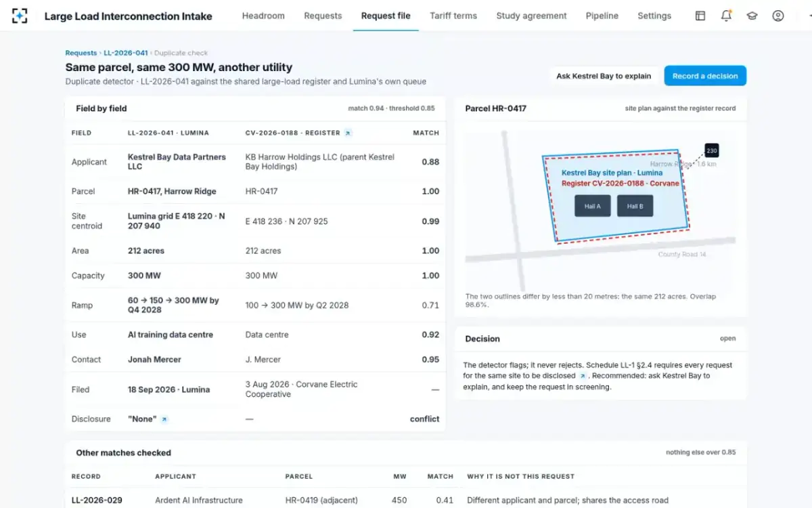Go to the Pipeline tab
The image size is (812, 508).
pos(602,16)
